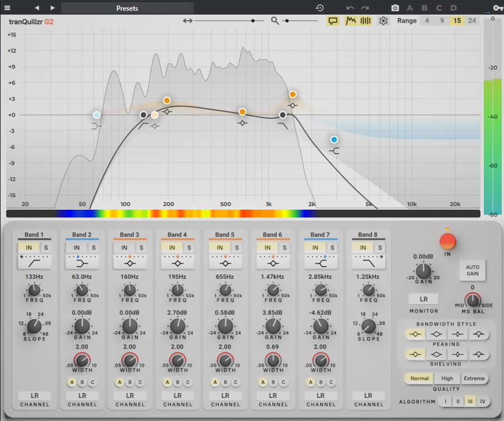
Task: Click the horizontal width arrows icon
Action: click(x=188, y=21)
